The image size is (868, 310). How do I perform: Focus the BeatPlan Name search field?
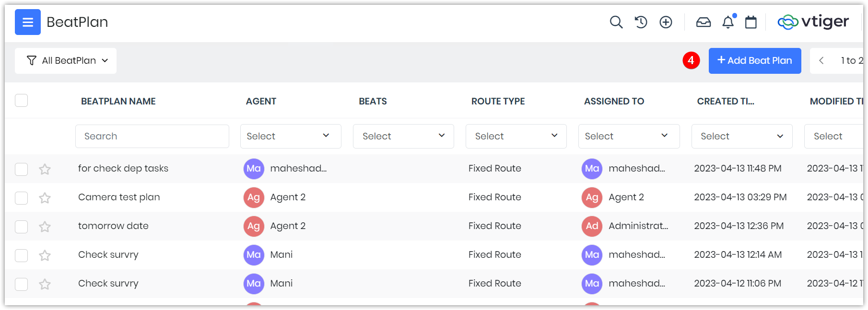coord(152,136)
